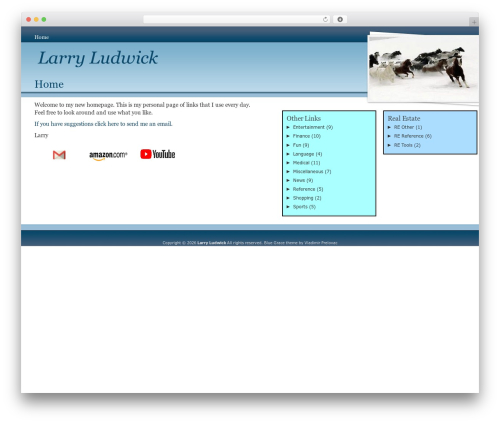Open Finance (10) category link
The image size is (500, 423).
307,136
